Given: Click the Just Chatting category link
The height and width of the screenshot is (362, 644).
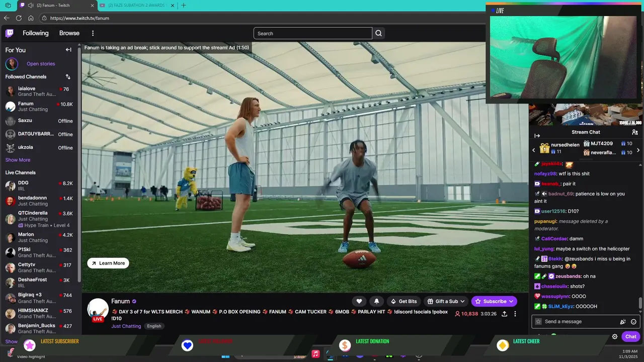Looking at the screenshot, I should (126, 326).
